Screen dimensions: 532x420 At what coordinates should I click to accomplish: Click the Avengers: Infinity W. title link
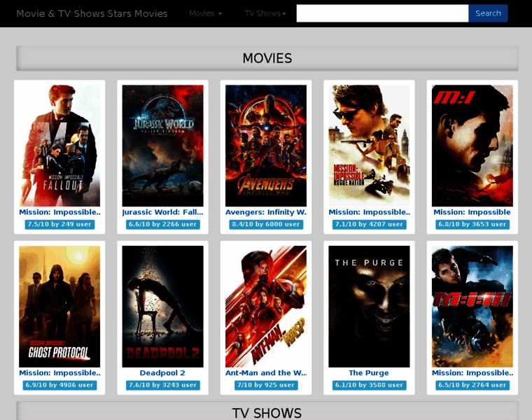click(266, 212)
